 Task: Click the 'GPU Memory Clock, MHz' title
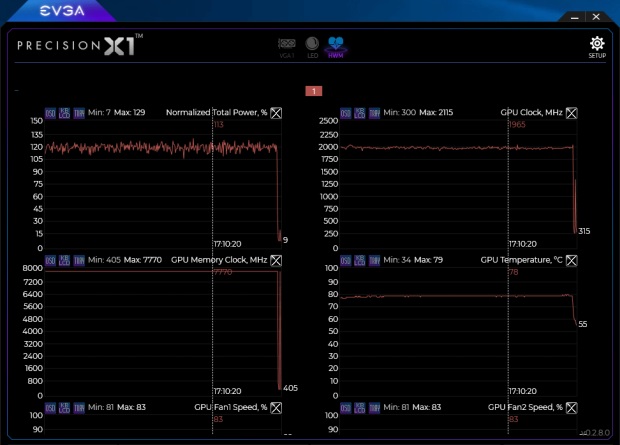pos(219,260)
